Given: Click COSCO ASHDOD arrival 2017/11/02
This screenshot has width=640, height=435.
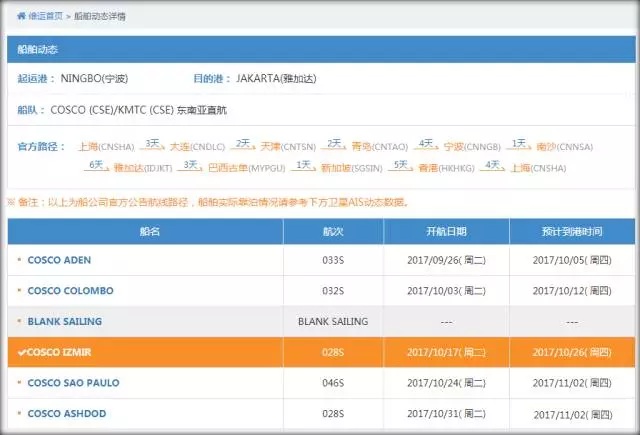Looking at the screenshot, I should [573, 415].
